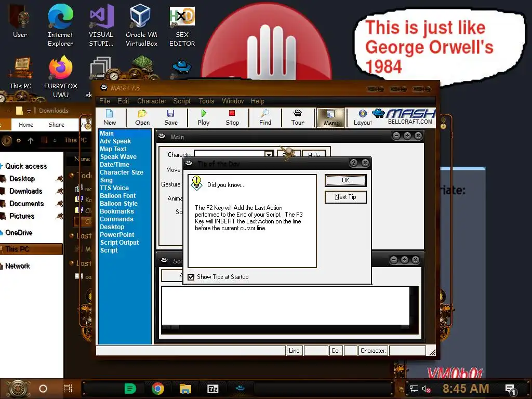Visit the MASH Bellcraft.com logo
This screenshot has width=532, height=399.
pos(404,116)
